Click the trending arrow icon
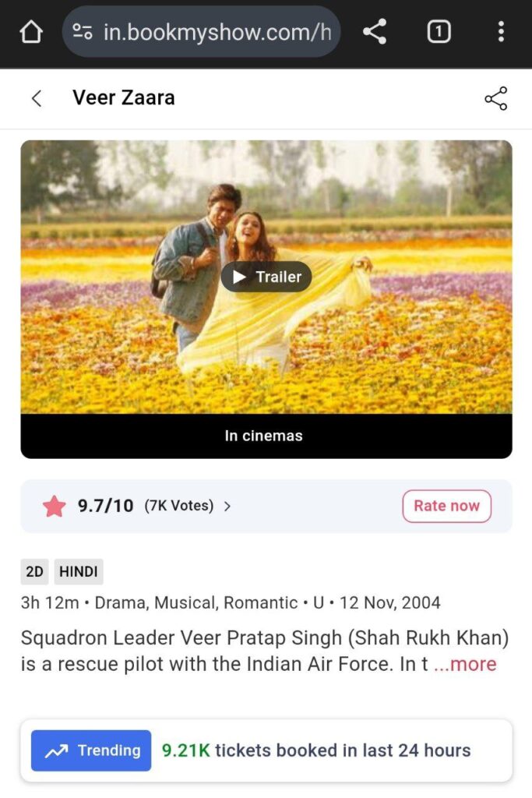Screen dimensions: 532x798 56,750
